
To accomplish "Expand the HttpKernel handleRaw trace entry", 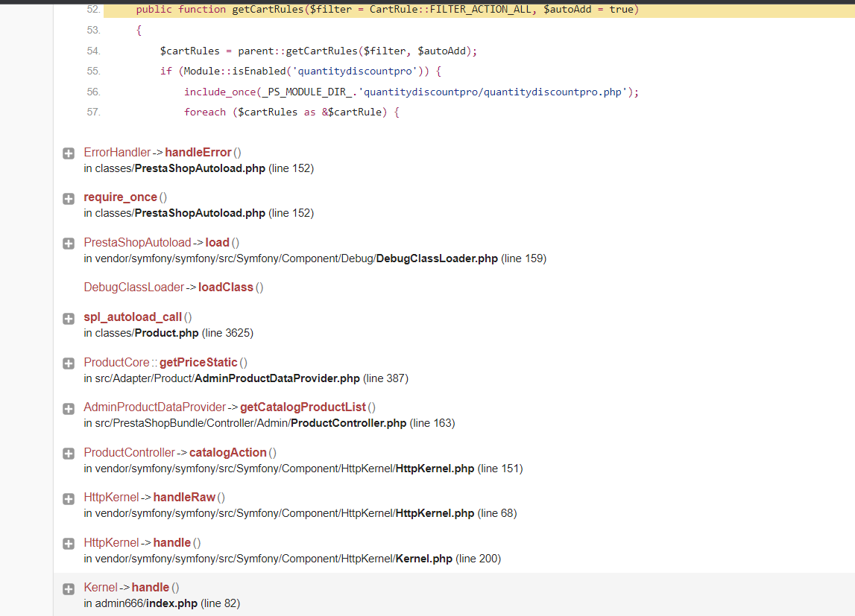I will point(69,499).
